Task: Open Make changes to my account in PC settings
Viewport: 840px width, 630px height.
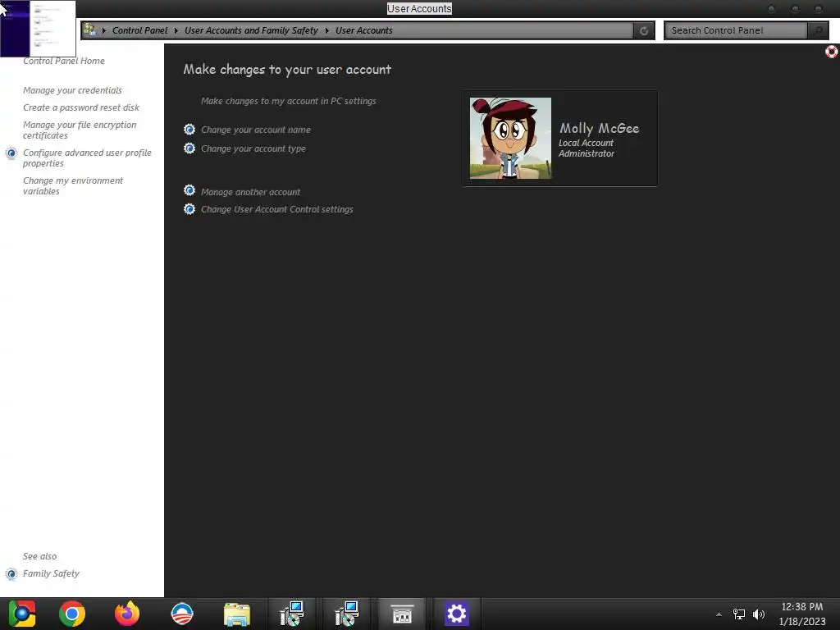Action: click(x=288, y=101)
